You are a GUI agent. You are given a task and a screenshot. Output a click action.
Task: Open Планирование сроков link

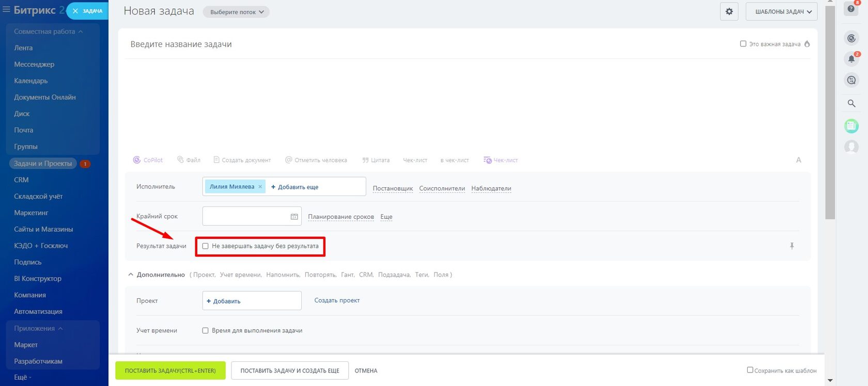[341, 217]
